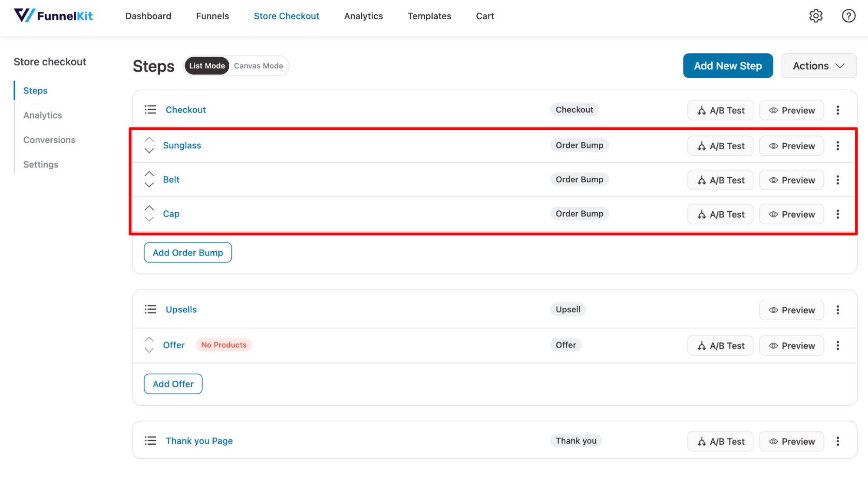Start A/B Test for Cap bump
The height and width of the screenshot is (496, 868).
[x=720, y=214]
